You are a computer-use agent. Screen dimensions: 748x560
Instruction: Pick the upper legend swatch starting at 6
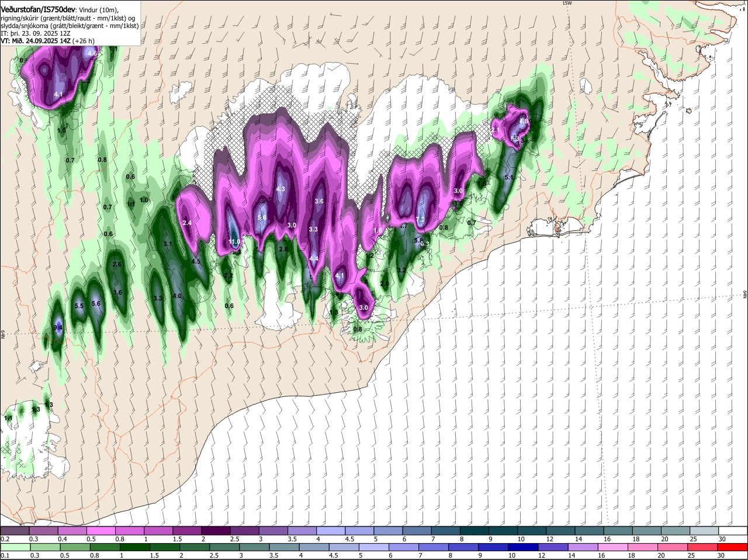[x=417, y=531]
